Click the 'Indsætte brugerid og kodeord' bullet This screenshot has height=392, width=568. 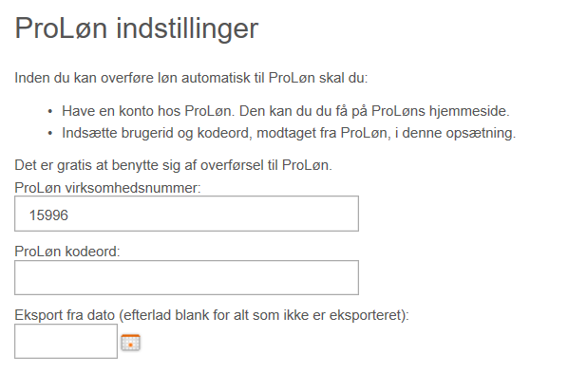(x=289, y=133)
